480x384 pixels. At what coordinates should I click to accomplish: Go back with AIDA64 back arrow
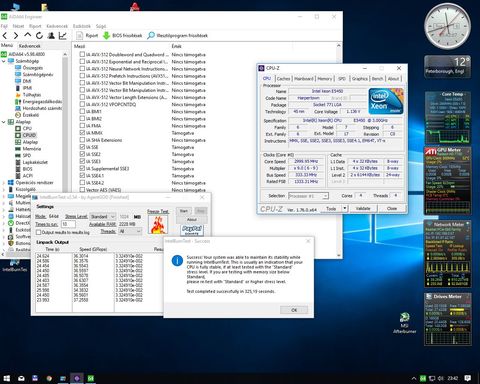pos(5,35)
